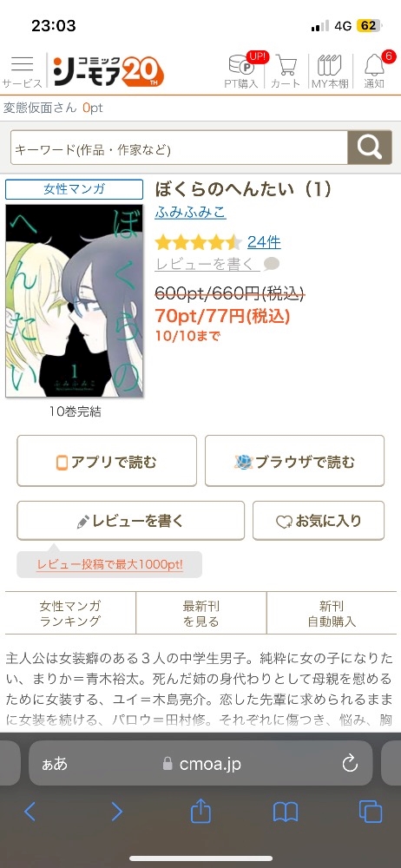Tap the search magnifier button
This screenshot has height=868, width=401.
click(x=370, y=148)
